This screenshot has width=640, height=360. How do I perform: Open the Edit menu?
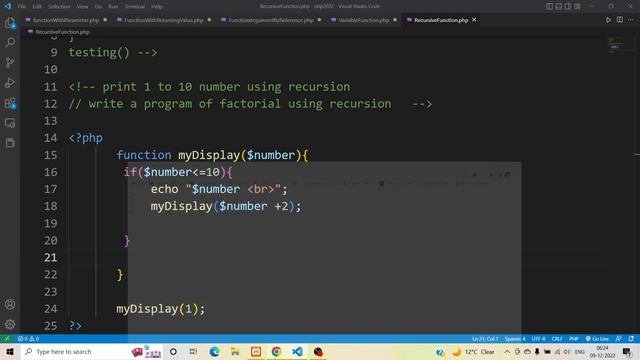[x=37, y=7]
